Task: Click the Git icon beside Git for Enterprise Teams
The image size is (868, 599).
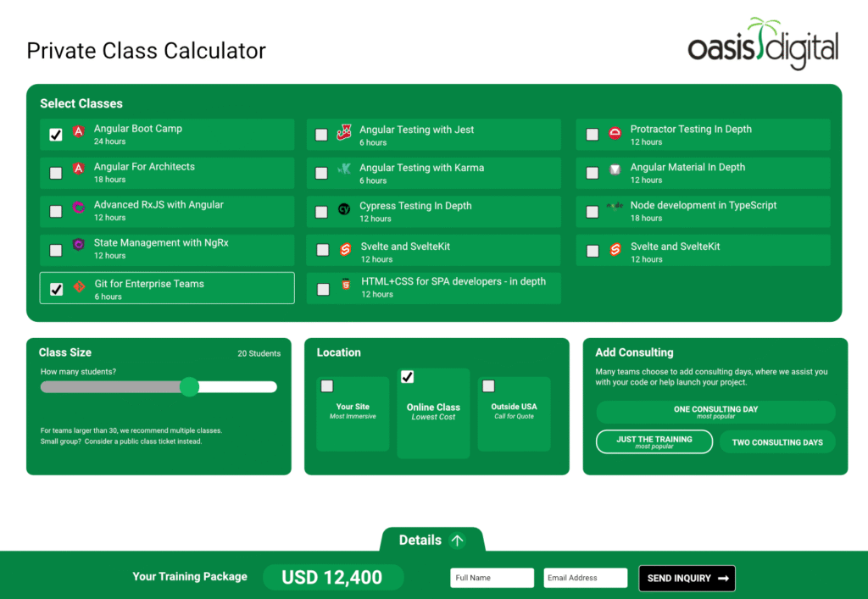Action: coord(79,287)
